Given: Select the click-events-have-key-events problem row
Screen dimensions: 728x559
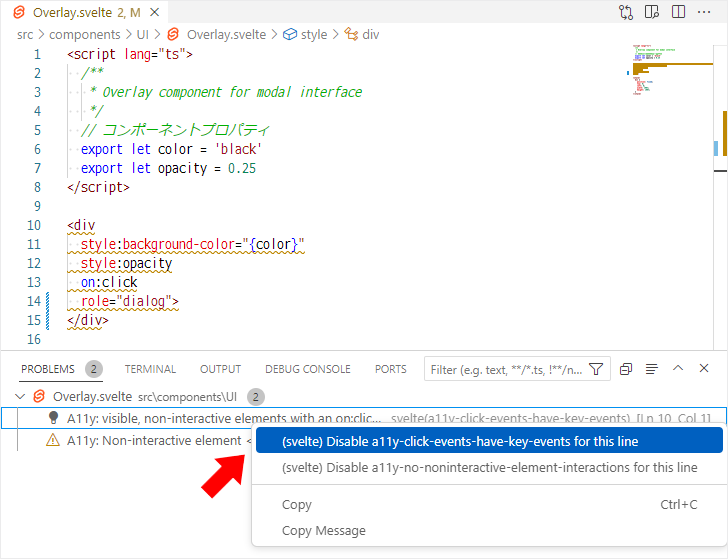Looking at the screenshot, I should point(364,418).
